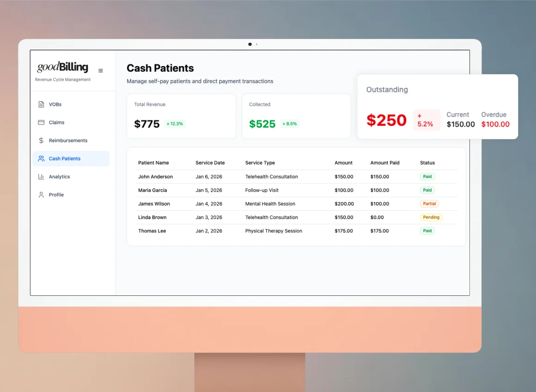Click the Service Type column header
The width and height of the screenshot is (536, 392).
[x=260, y=163]
